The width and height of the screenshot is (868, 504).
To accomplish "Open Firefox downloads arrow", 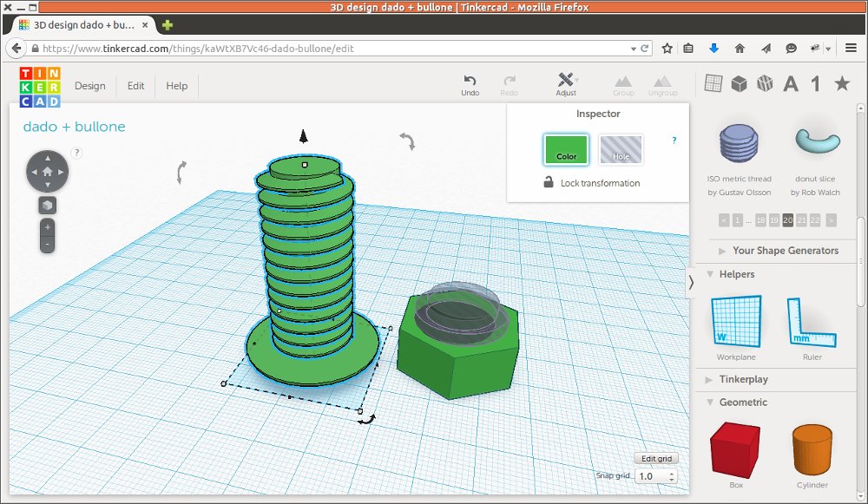I will (713, 48).
